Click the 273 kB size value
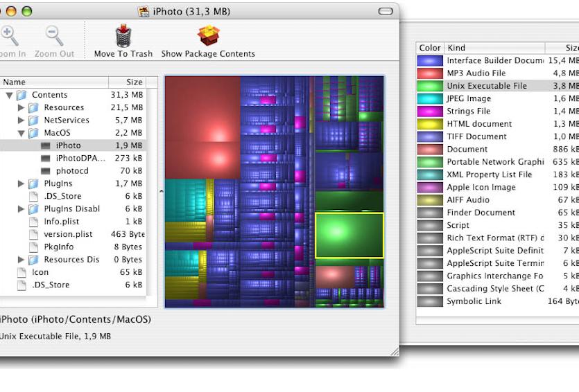 pos(128,158)
